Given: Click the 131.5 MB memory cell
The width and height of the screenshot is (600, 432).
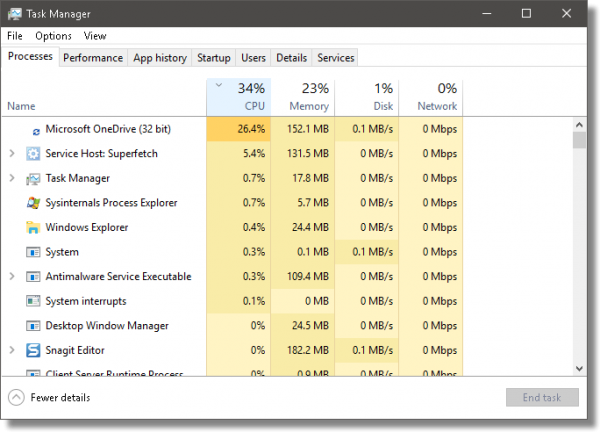Looking at the screenshot, I should click(303, 153).
